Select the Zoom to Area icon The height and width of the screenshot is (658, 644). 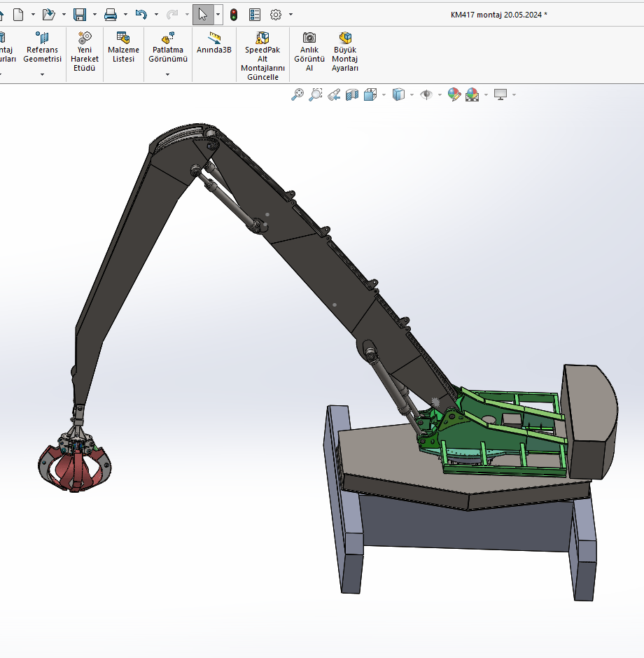point(316,94)
